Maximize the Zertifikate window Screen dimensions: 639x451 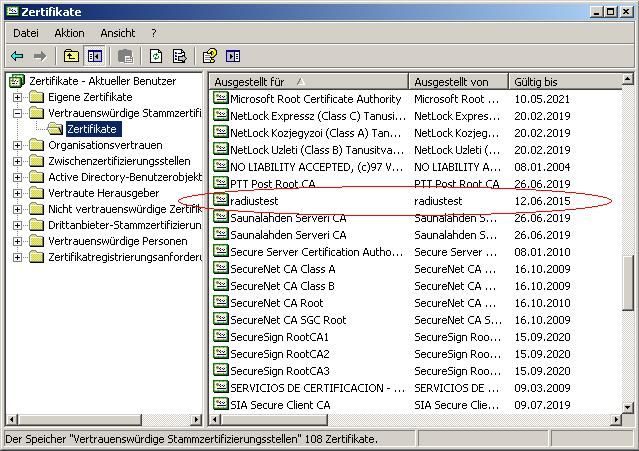click(x=611, y=12)
